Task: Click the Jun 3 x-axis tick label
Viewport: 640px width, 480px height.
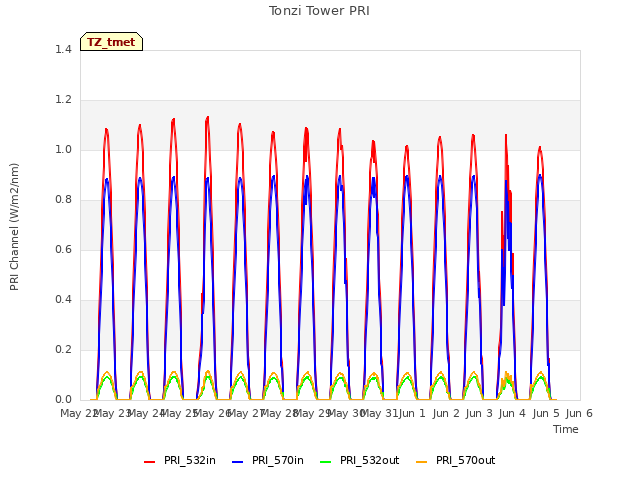Action: pyautogui.click(x=479, y=413)
